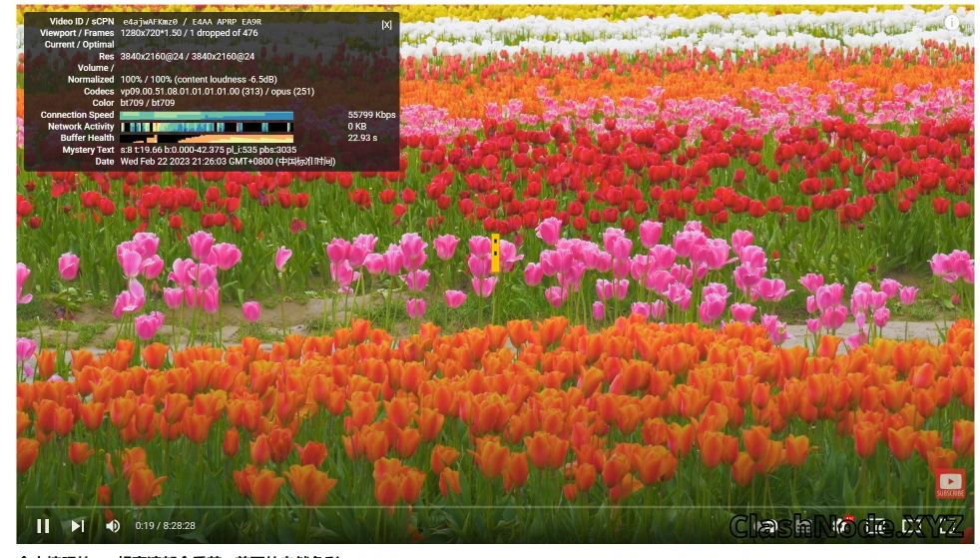The height and width of the screenshot is (558, 980).
Task: Click the red SUBSCRIBE watermark on the video
Action: 950,484
